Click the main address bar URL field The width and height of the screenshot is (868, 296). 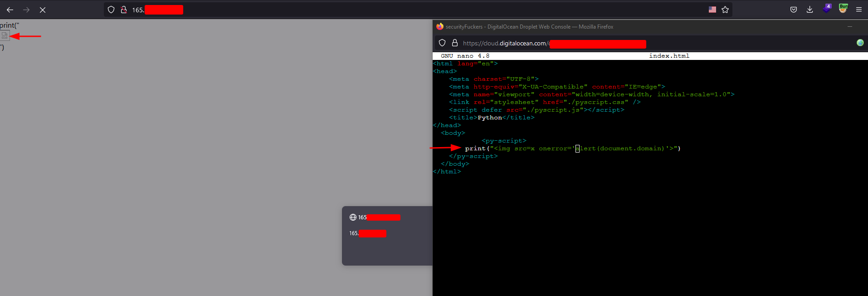click(408, 10)
